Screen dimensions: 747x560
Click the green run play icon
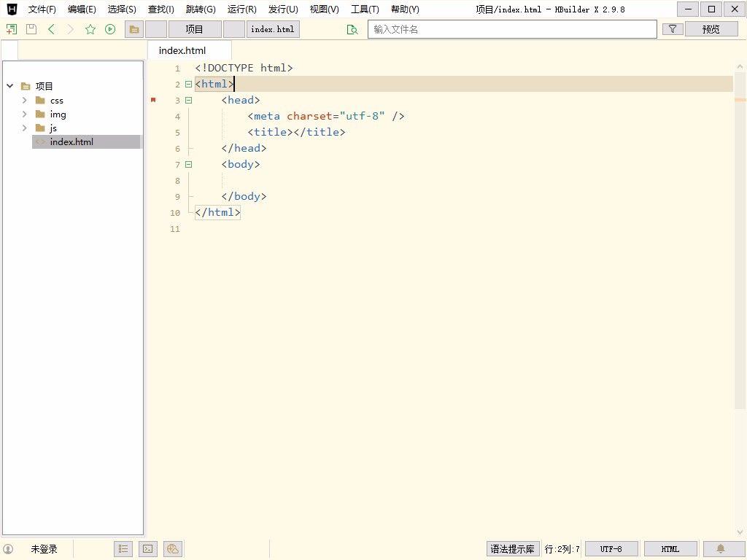(x=110, y=29)
